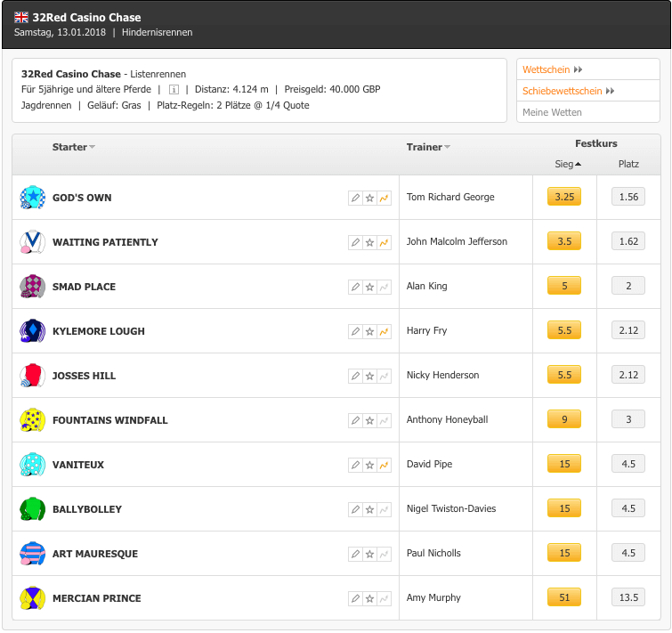Open the odds trend chart for KYLEMORE LOUGH

click(384, 332)
